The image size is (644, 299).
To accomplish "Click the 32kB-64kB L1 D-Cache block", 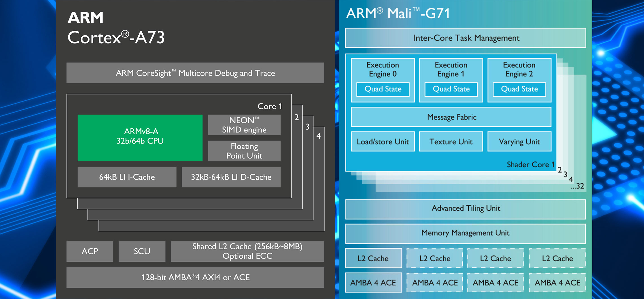I will pyautogui.click(x=231, y=177).
